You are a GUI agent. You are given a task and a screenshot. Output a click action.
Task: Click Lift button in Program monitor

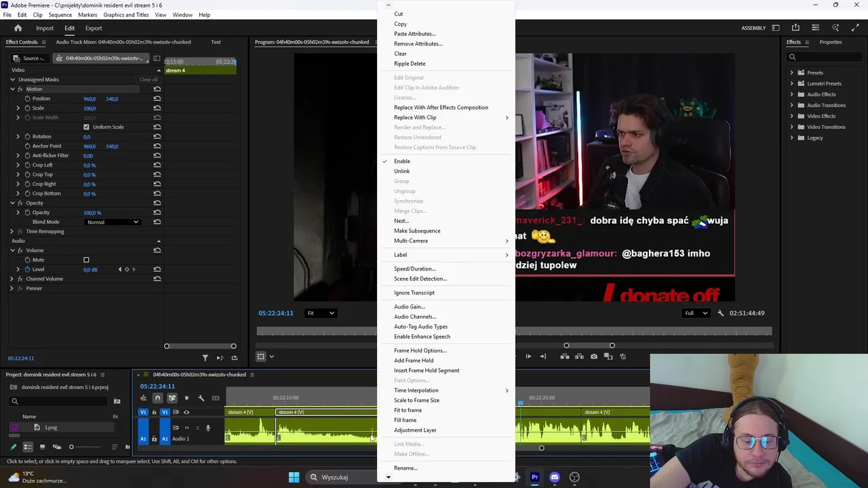point(565,357)
